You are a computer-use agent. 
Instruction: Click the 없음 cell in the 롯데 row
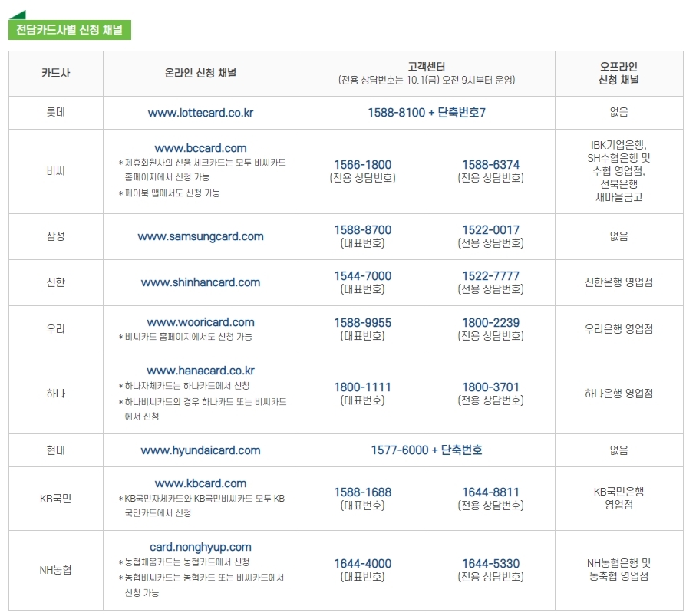(618, 112)
